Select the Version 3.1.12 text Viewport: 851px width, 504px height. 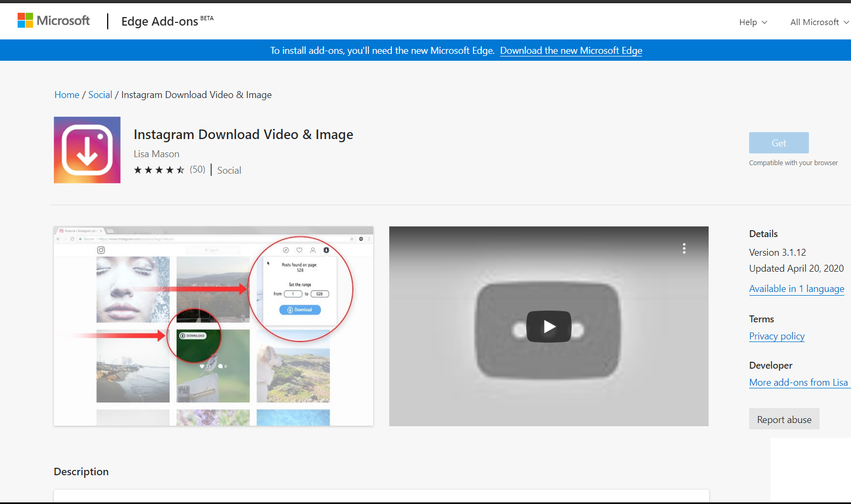tap(777, 253)
